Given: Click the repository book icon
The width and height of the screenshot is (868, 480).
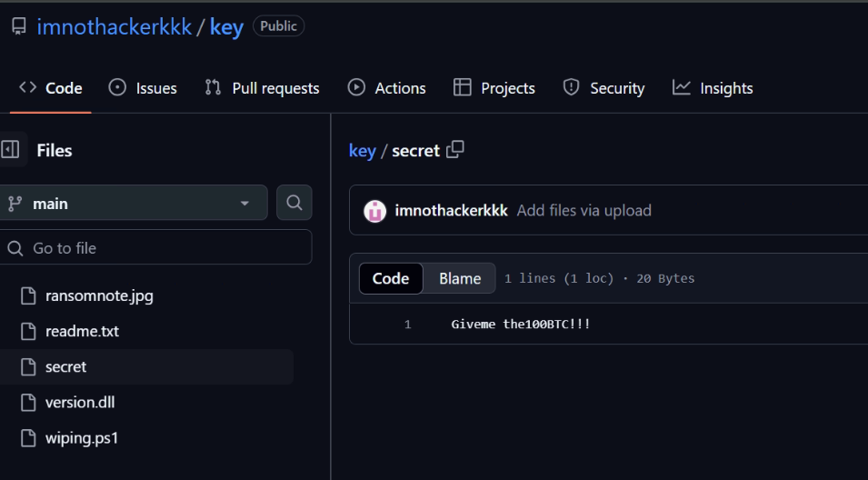Looking at the screenshot, I should coord(19,26).
